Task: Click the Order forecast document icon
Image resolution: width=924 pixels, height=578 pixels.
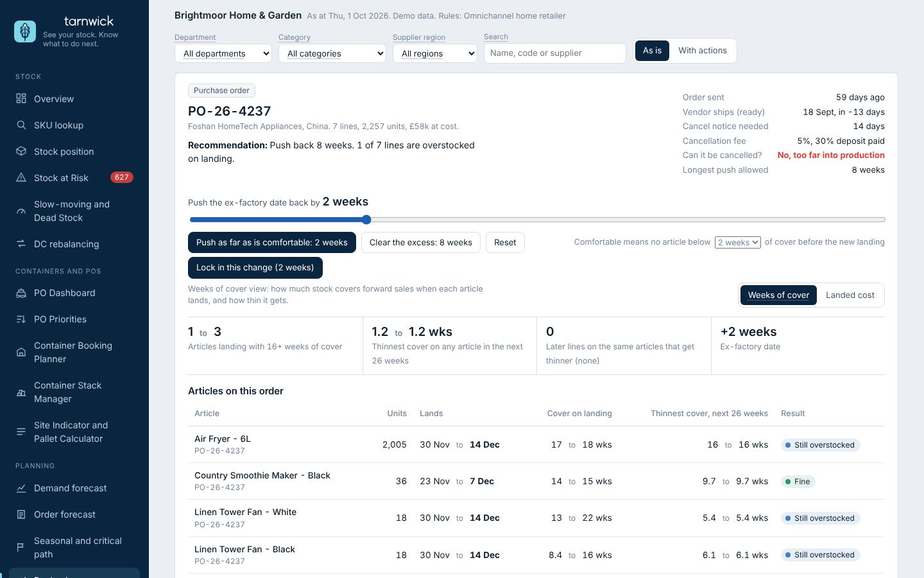Action: point(21,514)
